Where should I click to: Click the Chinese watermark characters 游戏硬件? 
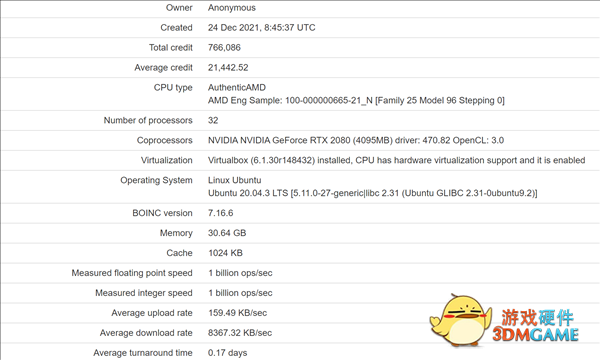coord(538,318)
